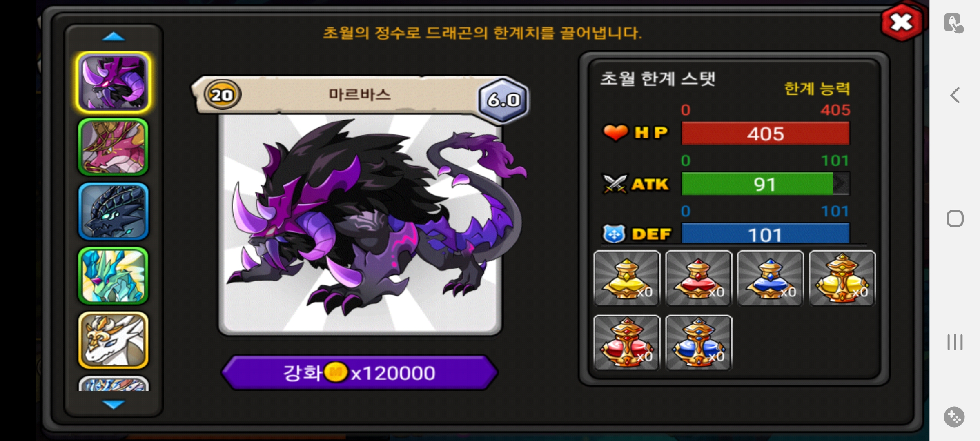The image size is (980, 441).
Task: Click the red HP 405 bar
Action: coord(766,134)
